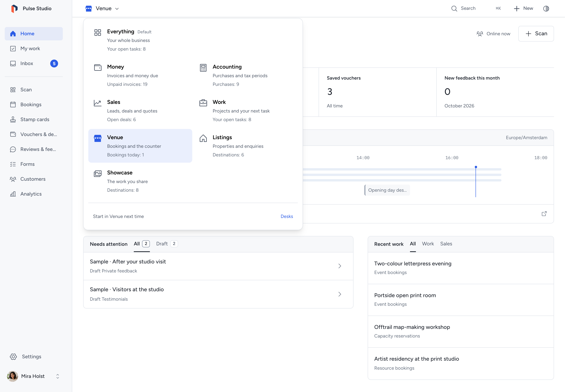Open Bookings calendar icon in sidebar
565x392 pixels.
(x=13, y=105)
